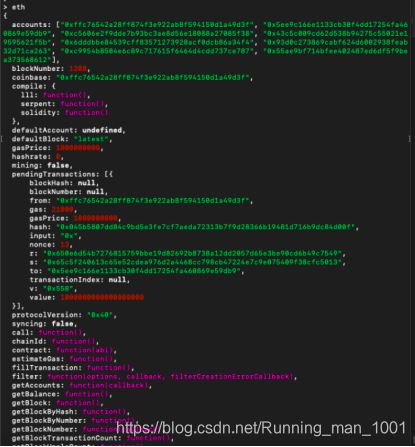This screenshot has height=447, width=415.
Task: Click the 'getBalance: function()' entry
Action: click(62, 394)
